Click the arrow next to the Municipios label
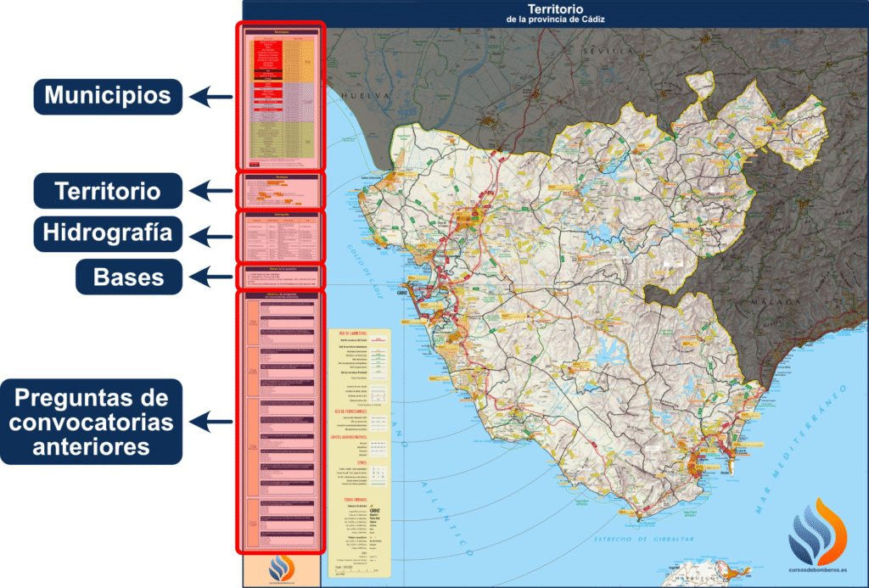The image size is (869, 588). click(210, 98)
